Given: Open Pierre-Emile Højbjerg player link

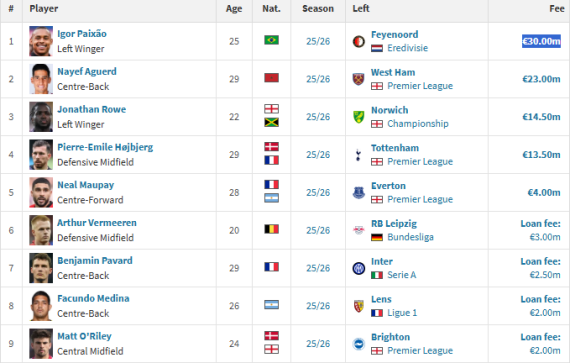Looking at the screenshot, I should point(105,147).
